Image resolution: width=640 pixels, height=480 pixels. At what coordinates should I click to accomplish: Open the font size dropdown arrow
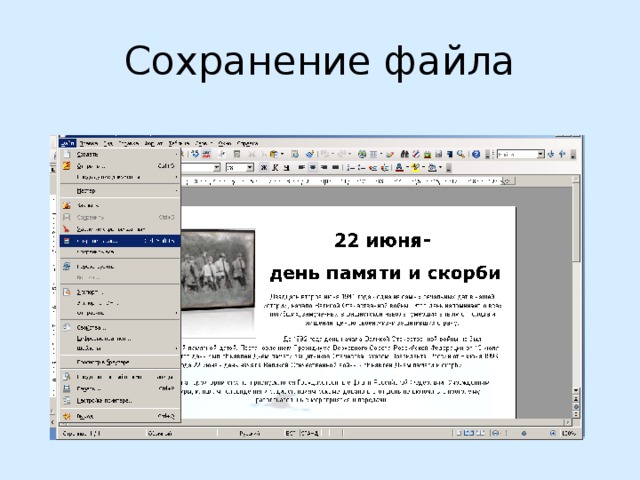click(250, 168)
